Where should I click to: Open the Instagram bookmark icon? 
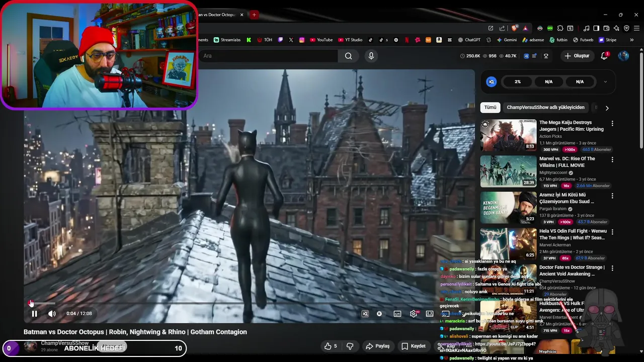click(x=302, y=40)
